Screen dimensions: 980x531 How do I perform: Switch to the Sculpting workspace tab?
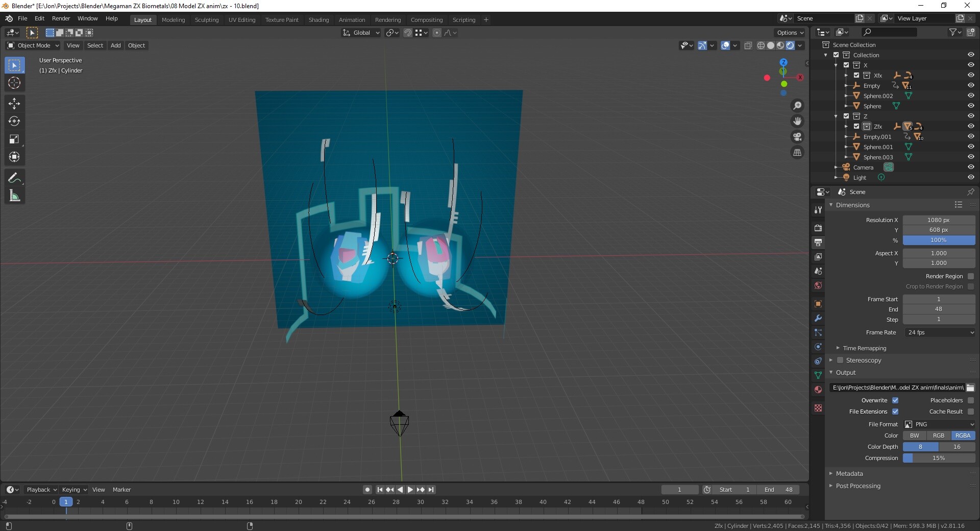click(207, 20)
